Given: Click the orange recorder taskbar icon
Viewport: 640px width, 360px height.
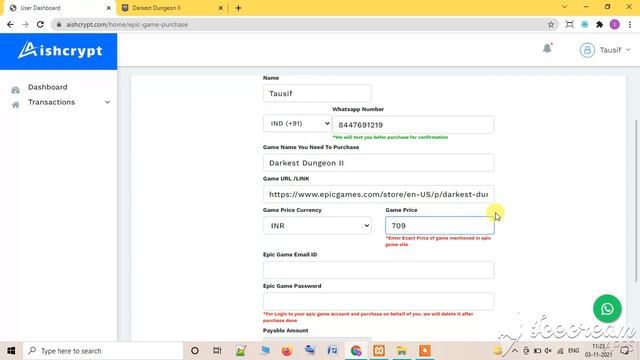Looking at the screenshot, I should click(424, 351).
